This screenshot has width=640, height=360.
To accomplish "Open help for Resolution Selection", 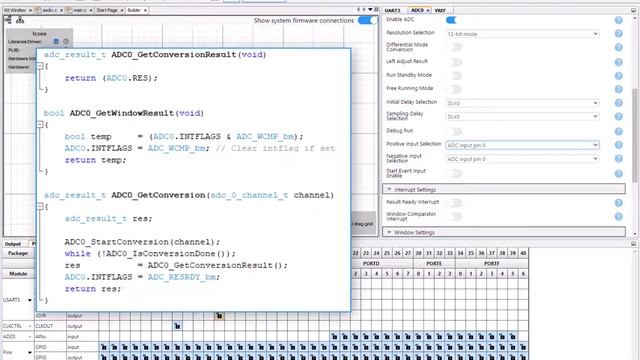I will (x=618, y=33).
